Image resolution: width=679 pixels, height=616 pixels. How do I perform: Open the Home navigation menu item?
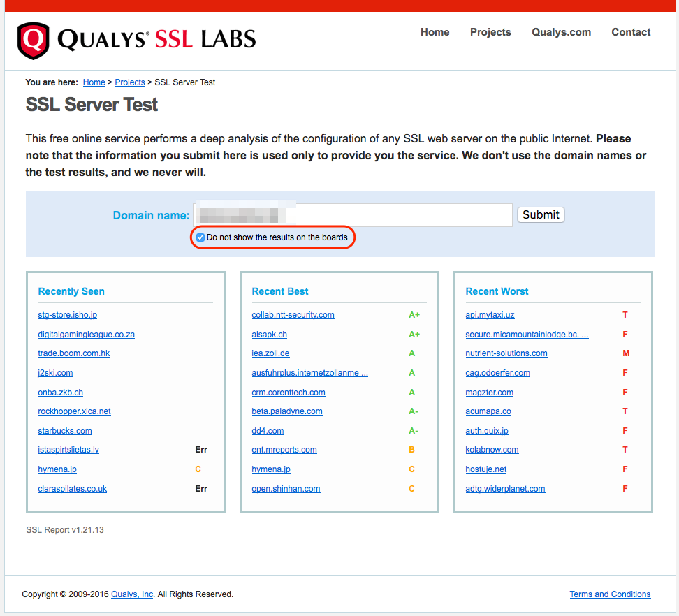(435, 32)
